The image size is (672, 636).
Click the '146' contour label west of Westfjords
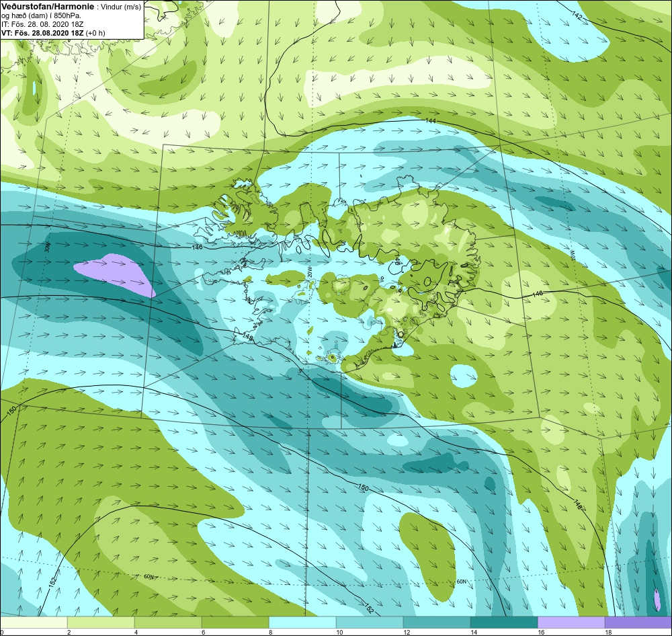(x=197, y=247)
